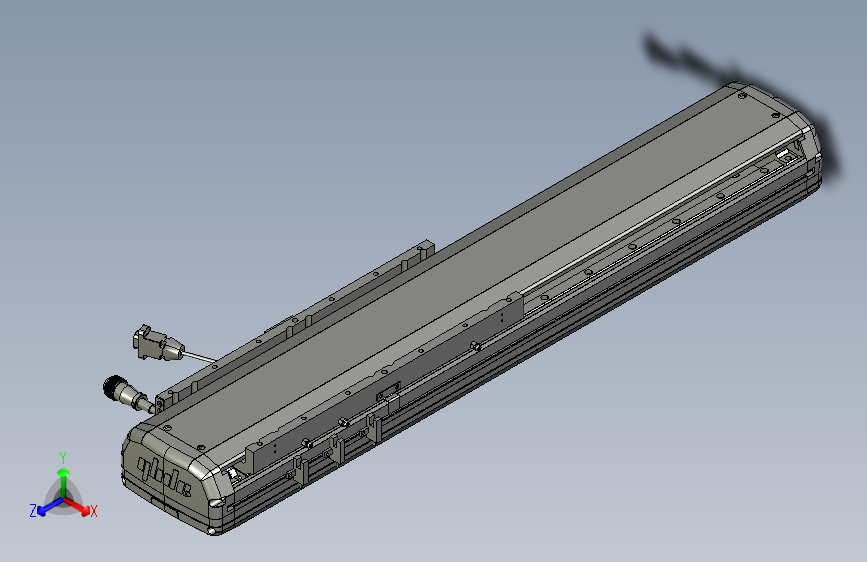Click the red X axis of the triad
Image resolution: width=867 pixels, height=562 pixels.
tap(77, 506)
